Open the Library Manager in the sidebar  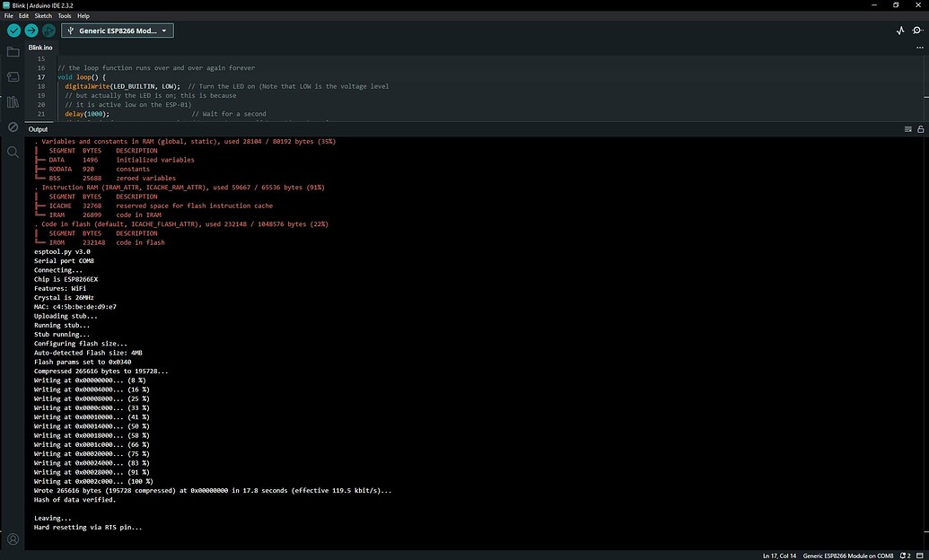tap(12, 101)
